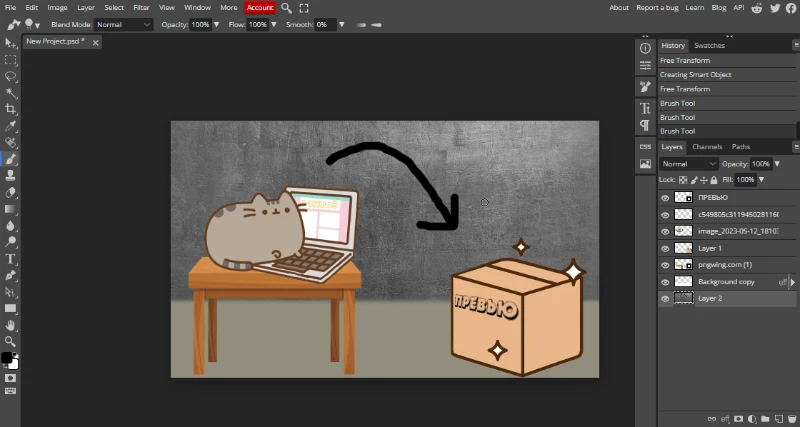This screenshot has height=427, width=800.
Task: Select the Eyedropper tool
Action: [x=10, y=126]
